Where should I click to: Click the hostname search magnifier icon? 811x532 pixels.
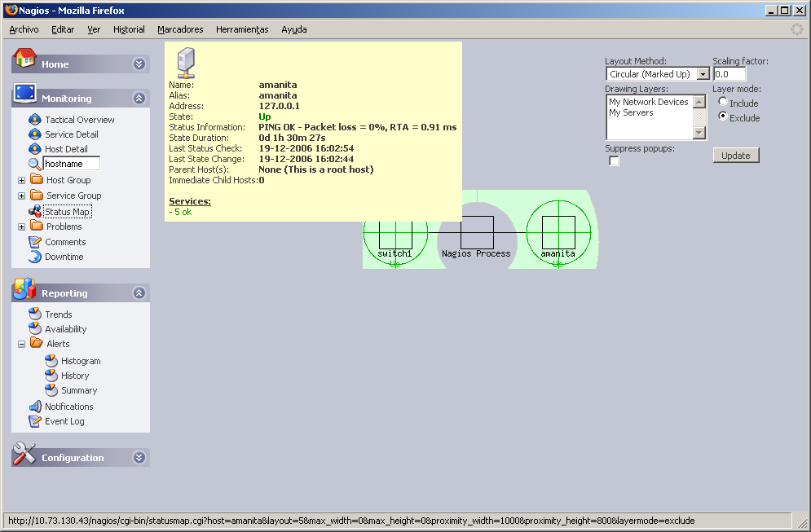pos(35,164)
